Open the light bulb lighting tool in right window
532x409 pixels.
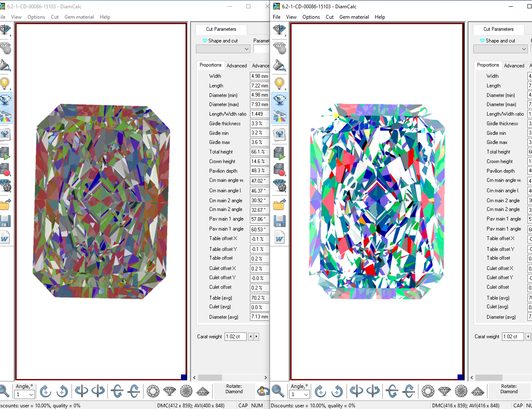pos(279,84)
